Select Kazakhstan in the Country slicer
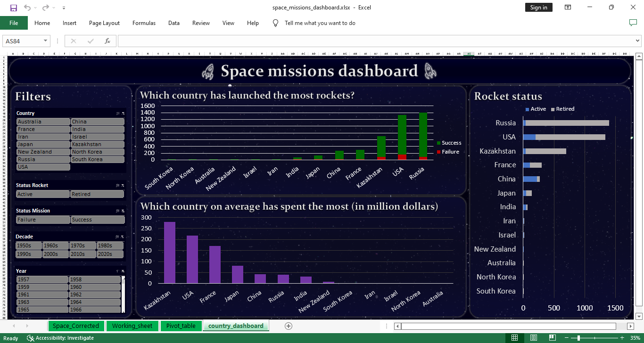This screenshot has width=644, height=343. [97, 144]
